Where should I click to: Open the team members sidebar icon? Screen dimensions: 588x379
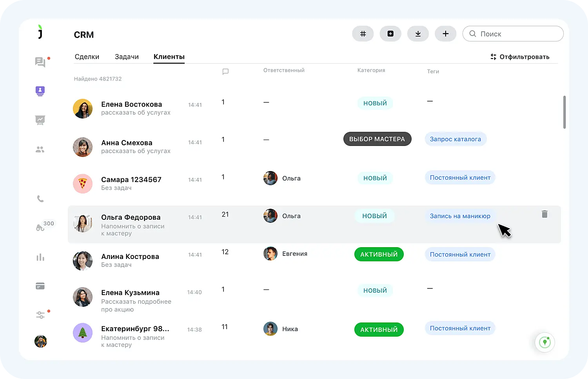coord(40,149)
